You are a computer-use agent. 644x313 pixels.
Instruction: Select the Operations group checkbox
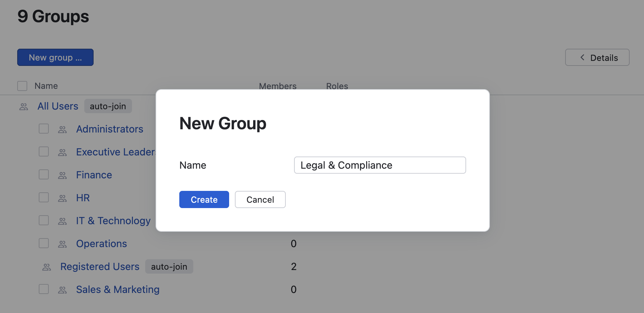pyautogui.click(x=44, y=243)
